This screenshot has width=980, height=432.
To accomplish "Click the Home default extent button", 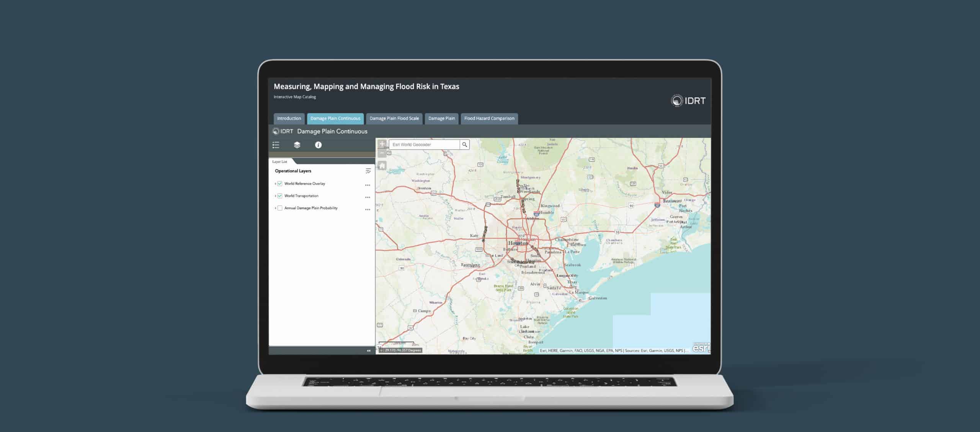I will tap(382, 166).
